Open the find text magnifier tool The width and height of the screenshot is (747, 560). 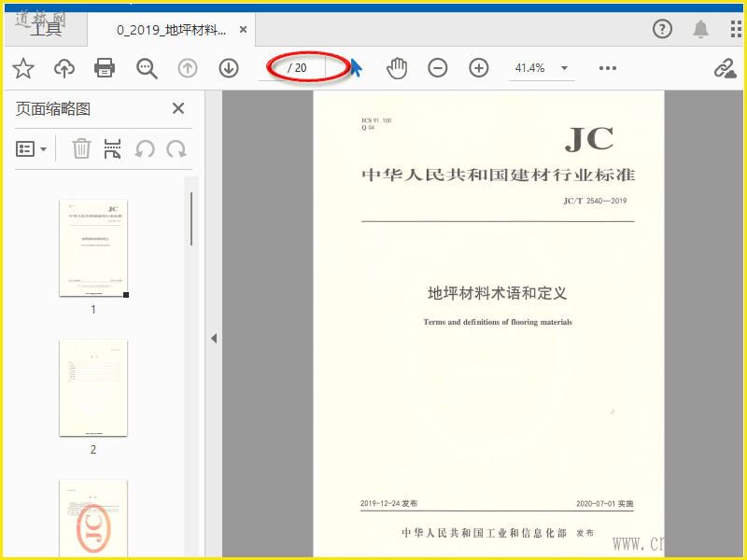click(147, 68)
